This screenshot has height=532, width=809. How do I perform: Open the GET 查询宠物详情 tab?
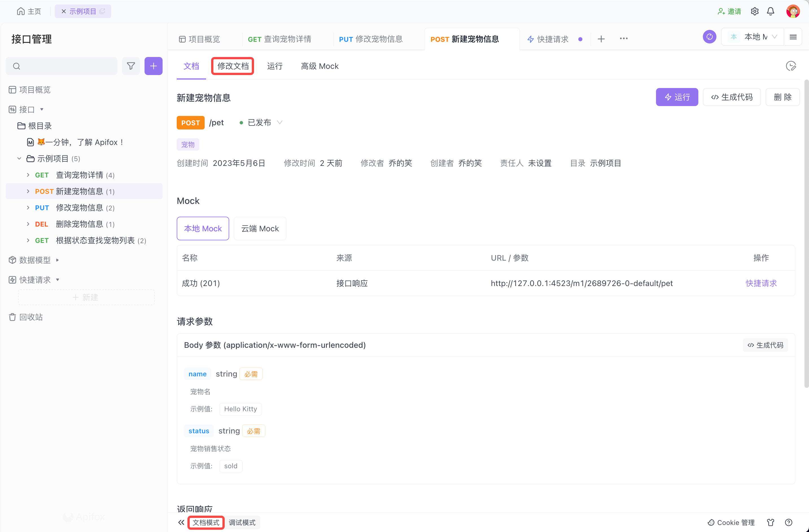pyautogui.click(x=279, y=39)
